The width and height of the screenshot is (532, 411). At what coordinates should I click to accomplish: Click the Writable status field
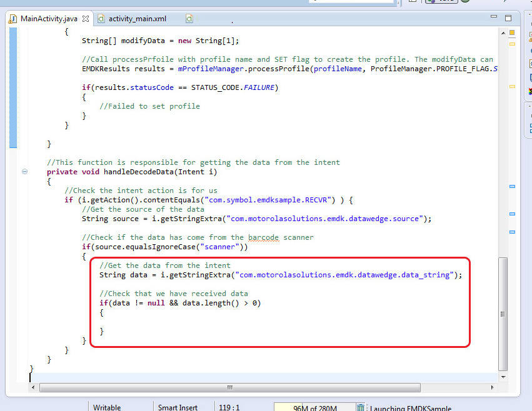[107, 408]
